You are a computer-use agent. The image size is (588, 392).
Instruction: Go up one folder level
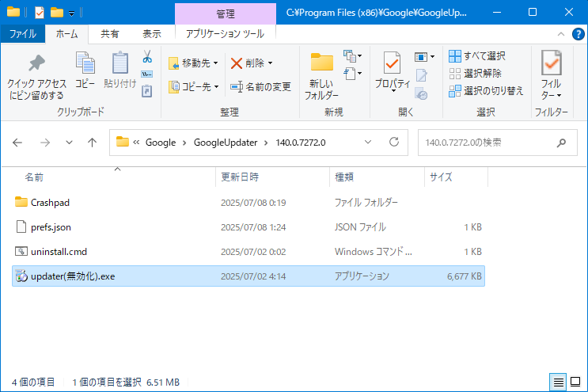coord(92,143)
